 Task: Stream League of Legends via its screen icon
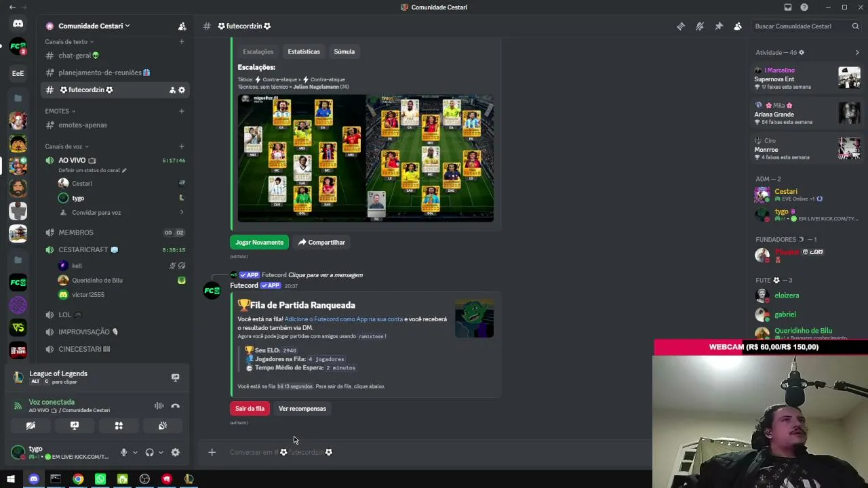tap(175, 378)
